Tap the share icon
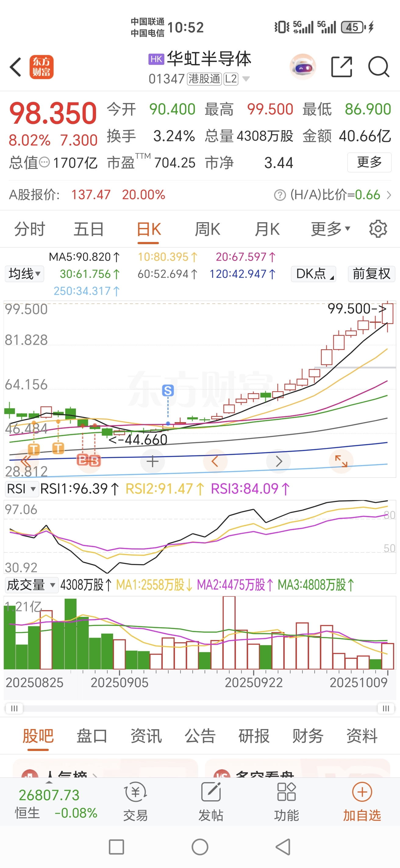 coord(341,67)
